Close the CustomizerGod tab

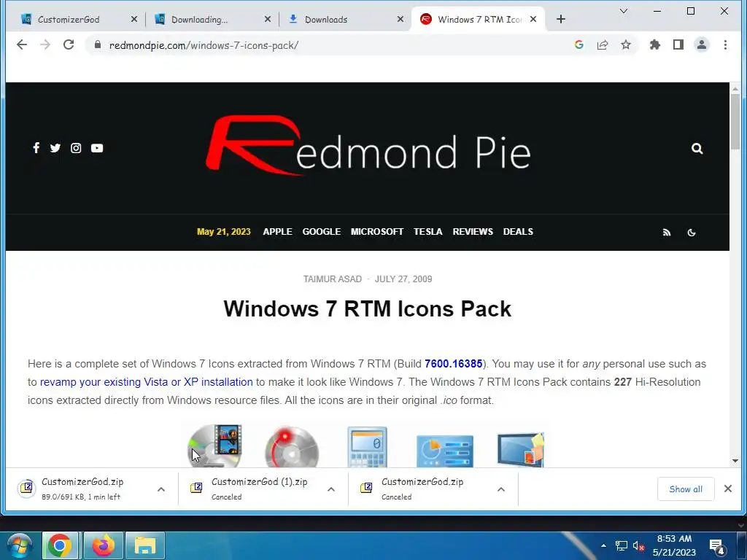coord(134,20)
